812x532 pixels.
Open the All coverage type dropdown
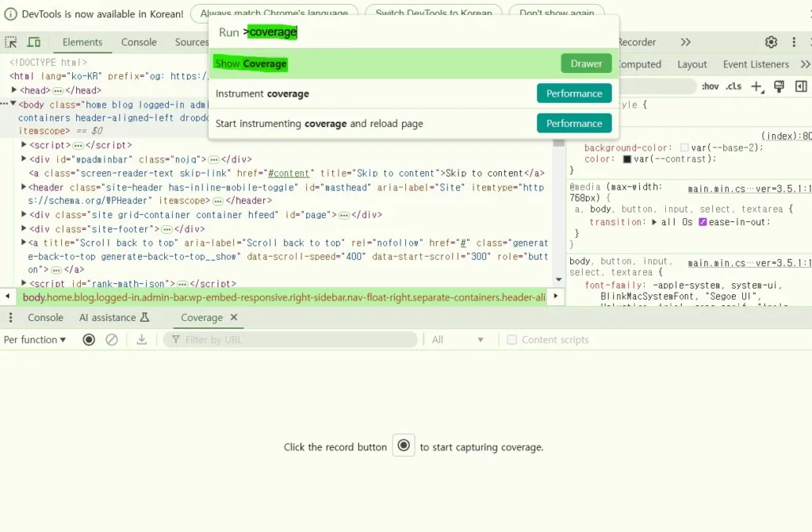458,339
